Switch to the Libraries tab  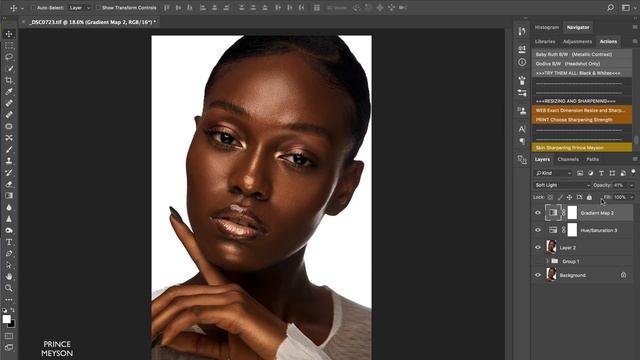[x=545, y=42]
